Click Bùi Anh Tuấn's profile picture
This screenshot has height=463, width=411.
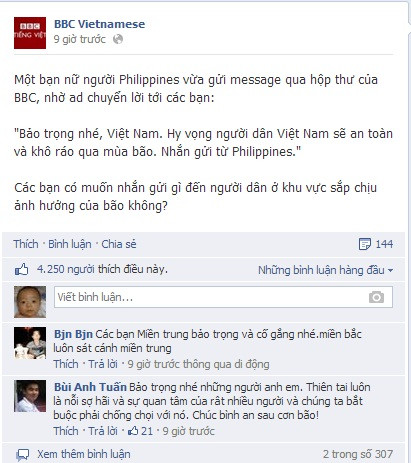[x=30, y=396]
